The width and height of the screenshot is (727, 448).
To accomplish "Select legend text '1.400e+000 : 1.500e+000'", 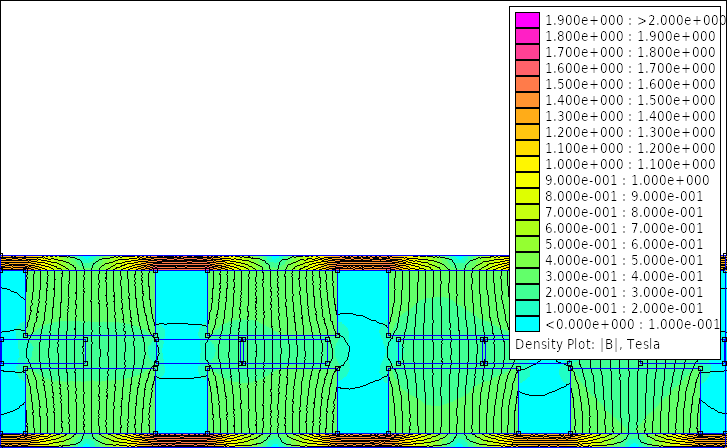I will coord(630,100).
